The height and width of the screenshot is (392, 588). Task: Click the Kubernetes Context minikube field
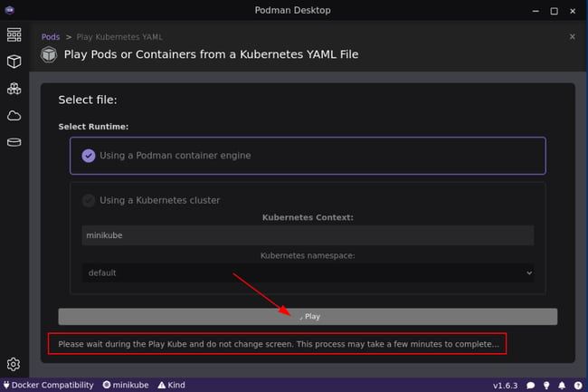tap(308, 234)
